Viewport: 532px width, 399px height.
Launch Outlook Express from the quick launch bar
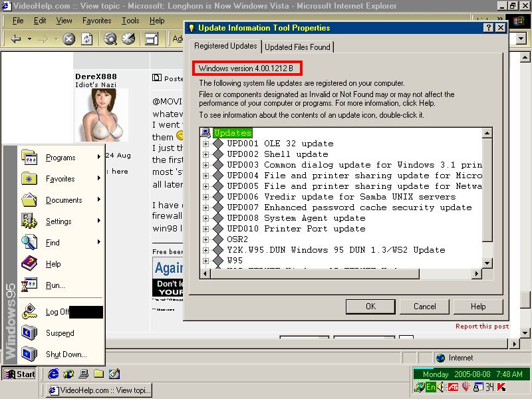(x=68, y=374)
